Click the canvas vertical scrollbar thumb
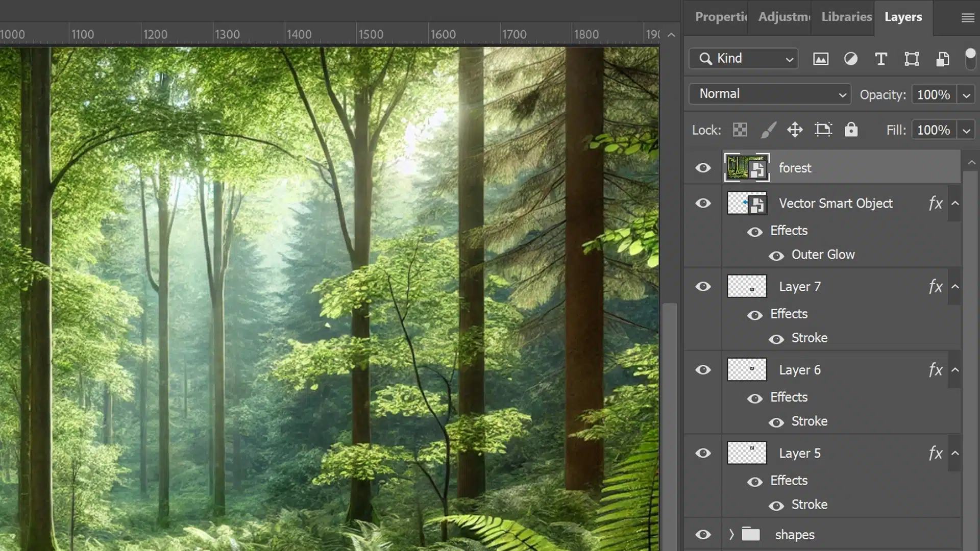The image size is (980, 551). pyautogui.click(x=670, y=426)
